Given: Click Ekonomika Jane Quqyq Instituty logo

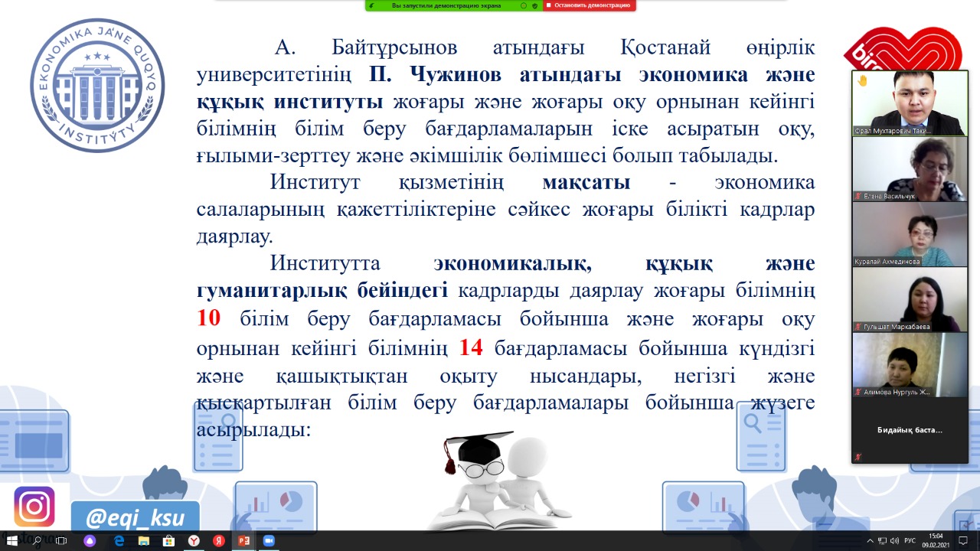Looking at the screenshot, I should coord(98,86).
